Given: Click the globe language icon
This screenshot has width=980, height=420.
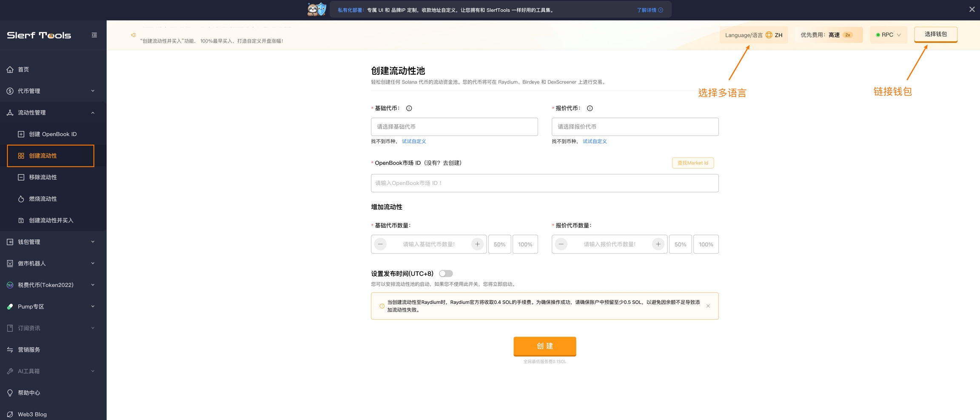Looking at the screenshot, I should (x=769, y=35).
